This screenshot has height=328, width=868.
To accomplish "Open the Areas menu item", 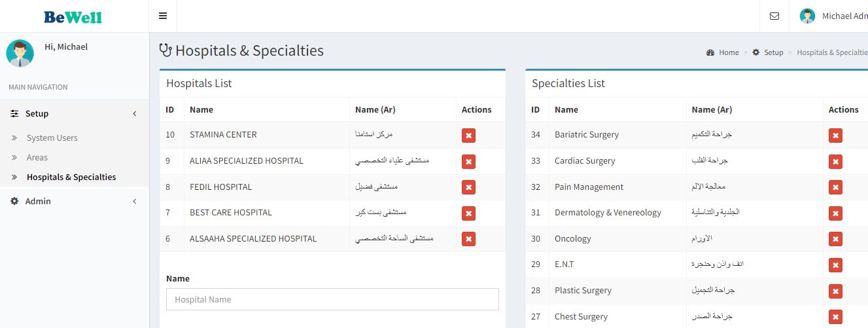I will point(37,157).
